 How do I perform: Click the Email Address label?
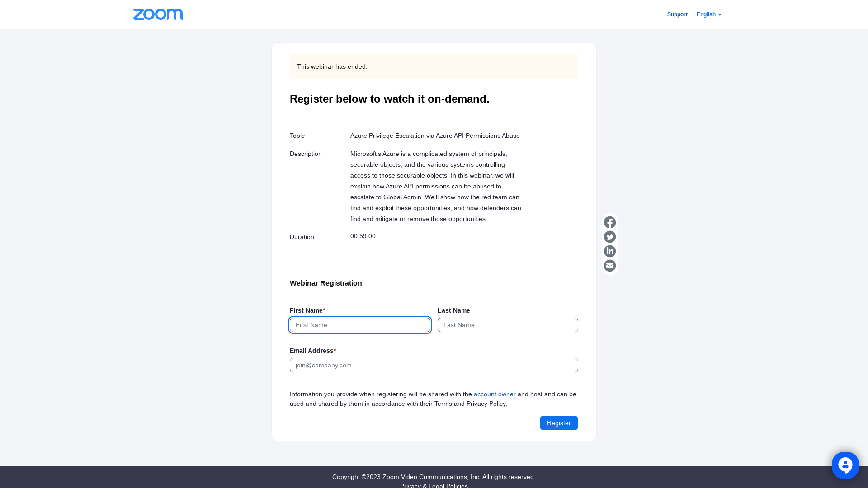coord(313,351)
